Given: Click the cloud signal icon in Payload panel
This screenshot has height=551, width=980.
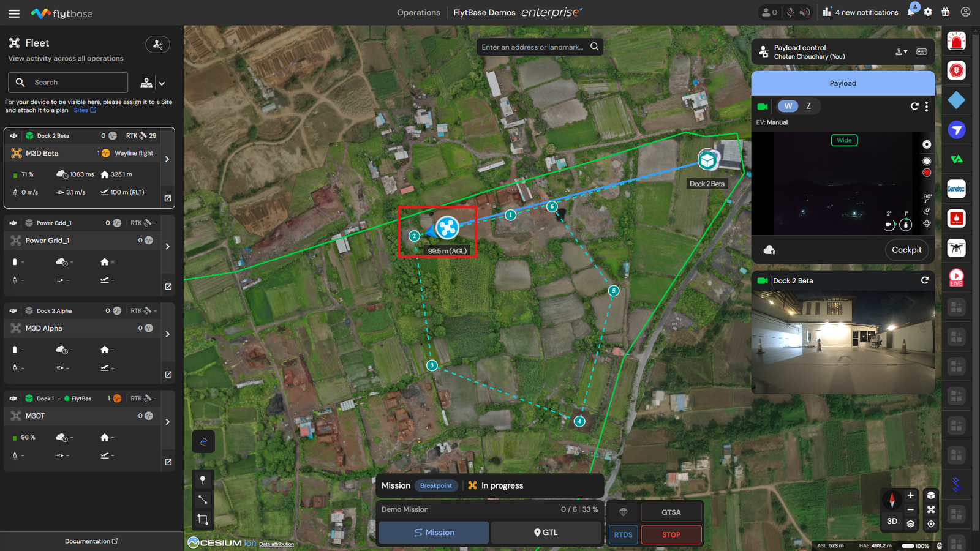Looking at the screenshot, I should point(770,250).
